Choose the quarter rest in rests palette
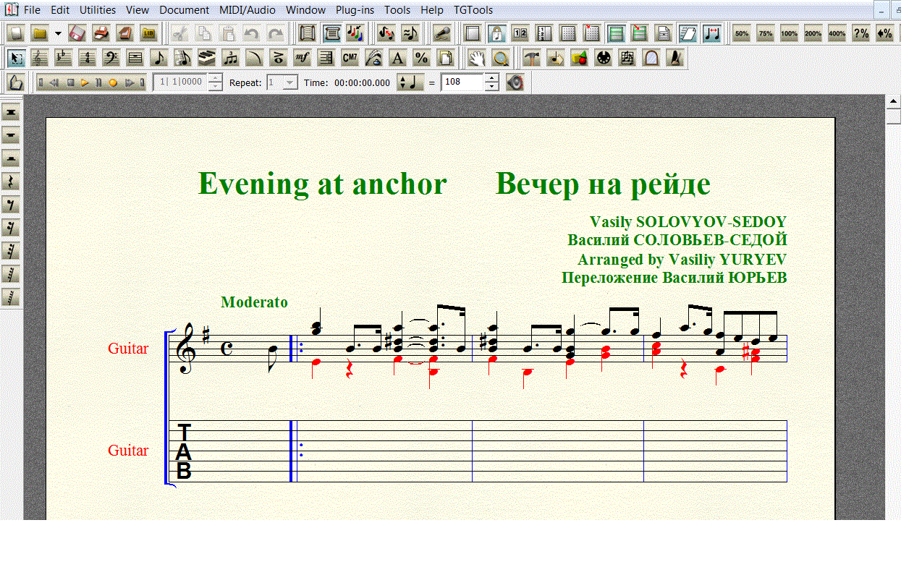Viewport: 922px width, 588px height. pyautogui.click(x=12, y=182)
